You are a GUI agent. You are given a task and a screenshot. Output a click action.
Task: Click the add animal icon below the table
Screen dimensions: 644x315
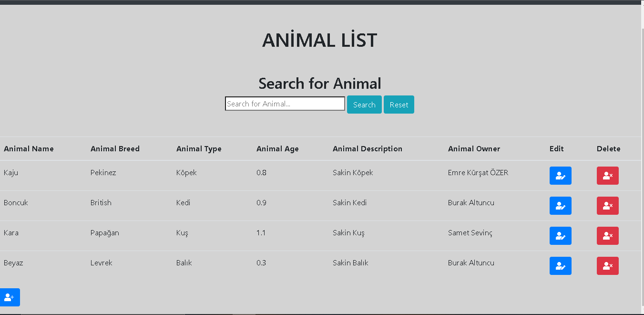(10, 297)
